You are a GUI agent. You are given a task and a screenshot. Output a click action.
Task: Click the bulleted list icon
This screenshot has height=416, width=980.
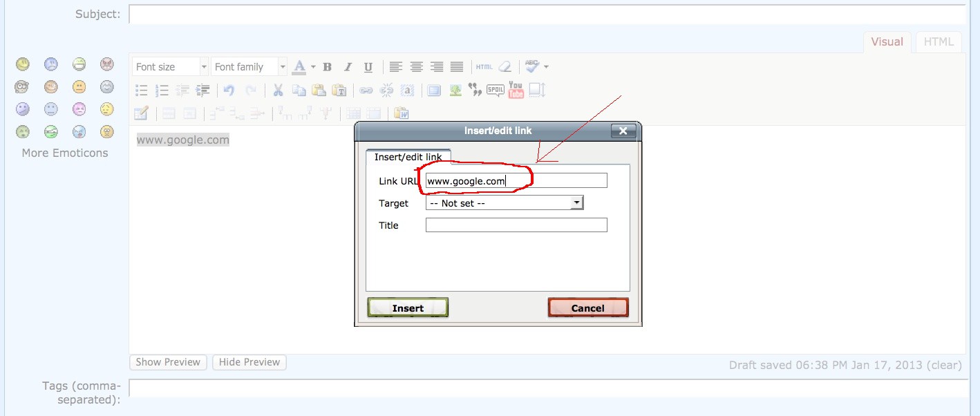[x=142, y=90]
